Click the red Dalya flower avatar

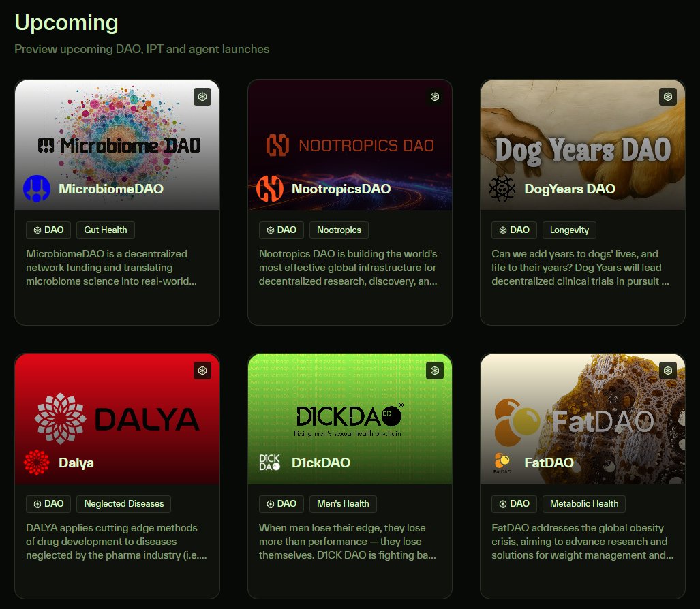pyautogui.click(x=37, y=463)
